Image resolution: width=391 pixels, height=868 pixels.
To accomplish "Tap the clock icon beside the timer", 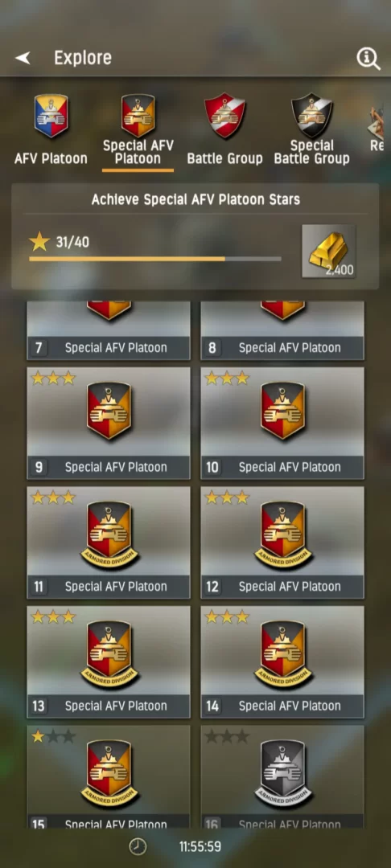I will coord(138,846).
